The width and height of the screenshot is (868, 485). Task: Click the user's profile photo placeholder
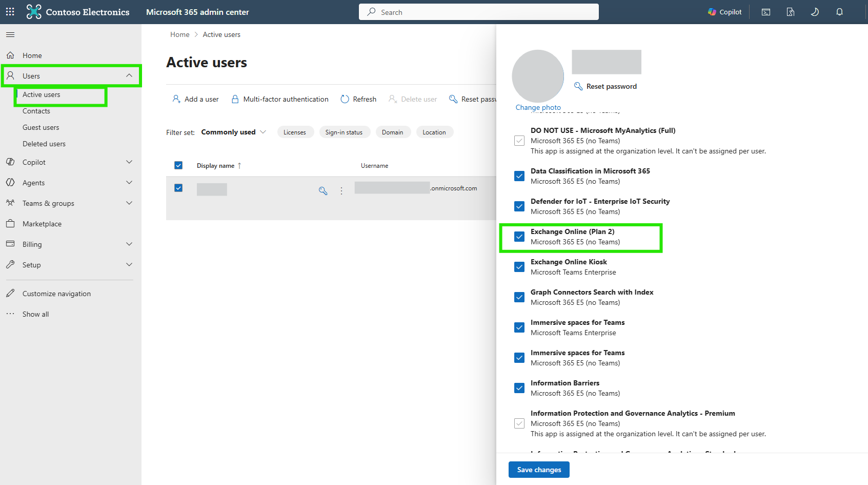[538, 76]
